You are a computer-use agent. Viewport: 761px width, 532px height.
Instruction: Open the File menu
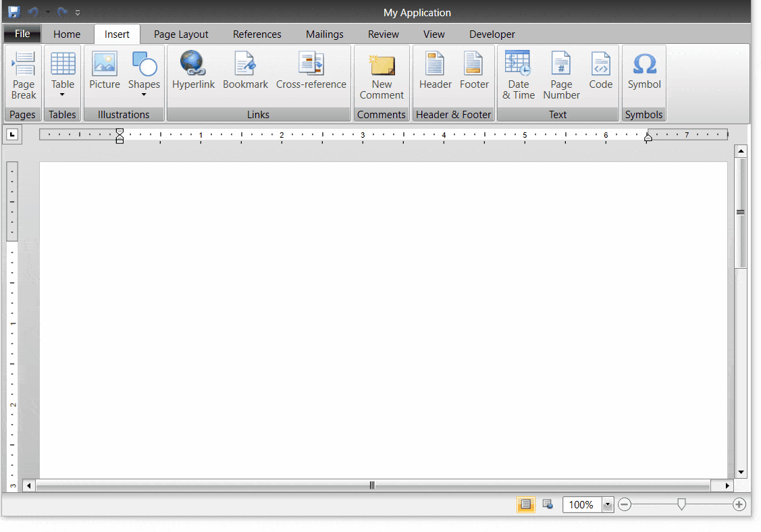pyautogui.click(x=22, y=33)
